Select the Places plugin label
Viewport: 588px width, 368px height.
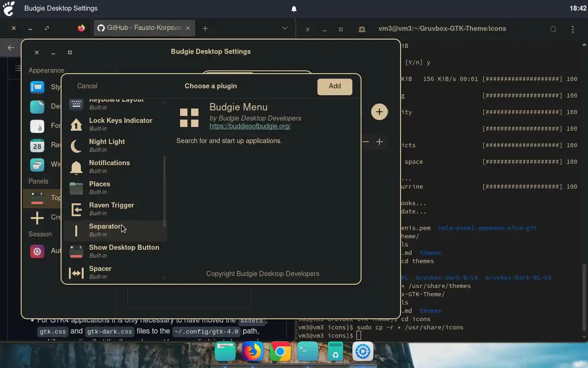(x=100, y=184)
